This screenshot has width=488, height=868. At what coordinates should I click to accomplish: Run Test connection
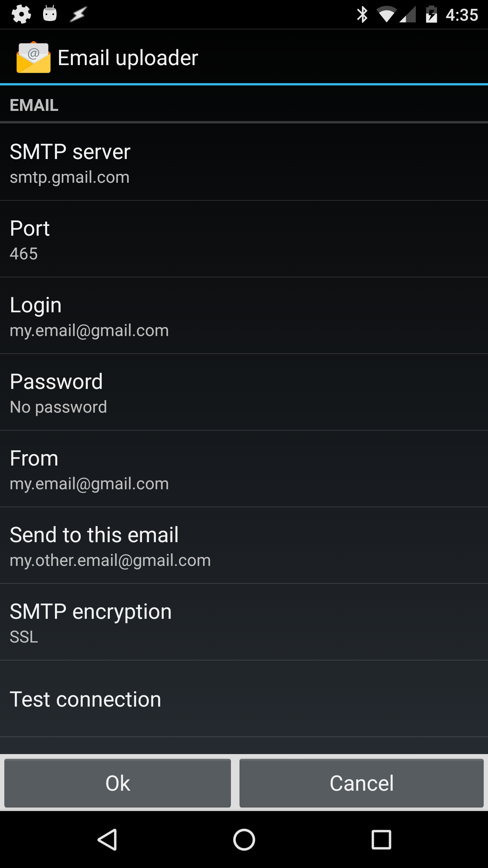pos(244,699)
